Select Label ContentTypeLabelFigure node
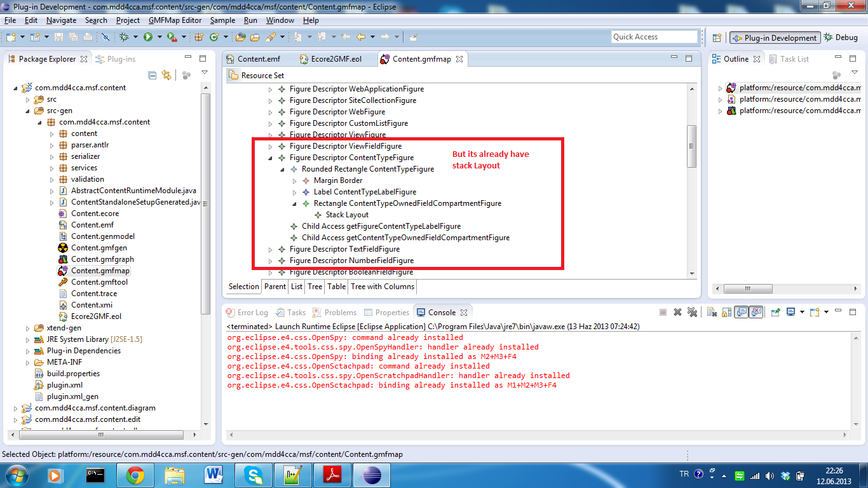The image size is (868, 488). point(365,192)
